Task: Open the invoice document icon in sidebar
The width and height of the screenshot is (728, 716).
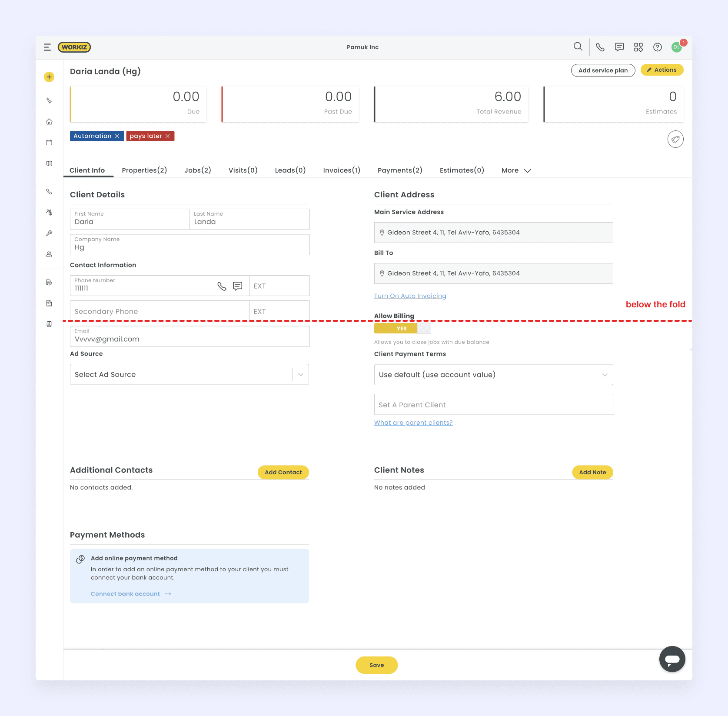Action: tap(49, 303)
